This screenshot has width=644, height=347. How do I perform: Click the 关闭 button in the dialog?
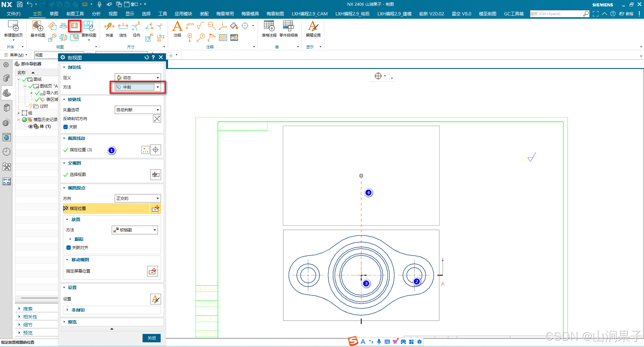point(152,338)
